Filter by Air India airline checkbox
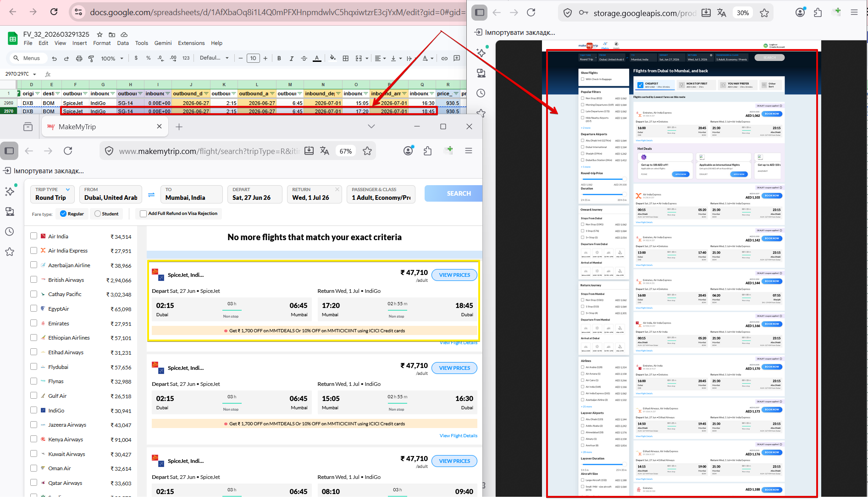Viewport: 868px width, 500px height. [x=33, y=236]
